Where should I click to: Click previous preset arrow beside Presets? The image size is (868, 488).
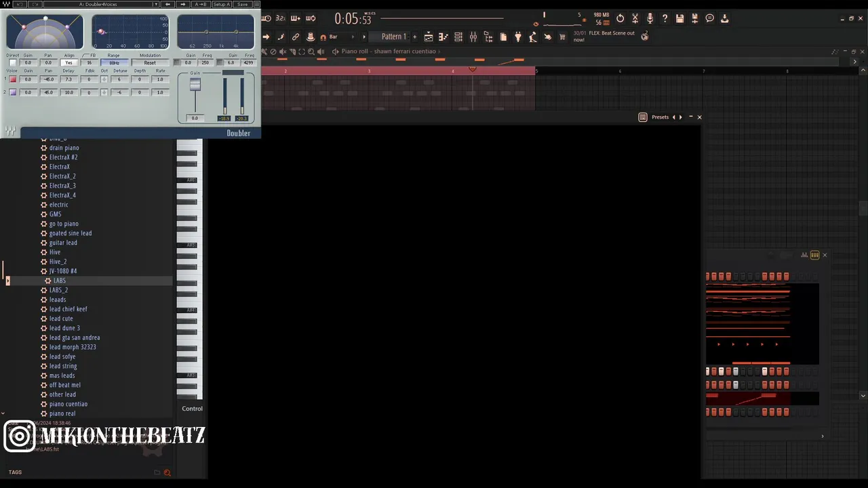[x=673, y=117]
